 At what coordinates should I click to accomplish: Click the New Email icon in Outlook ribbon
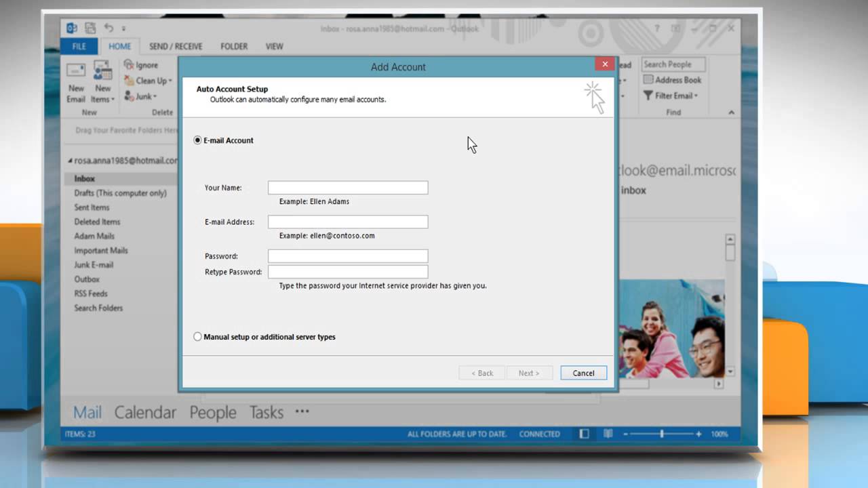[x=76, y=83]
